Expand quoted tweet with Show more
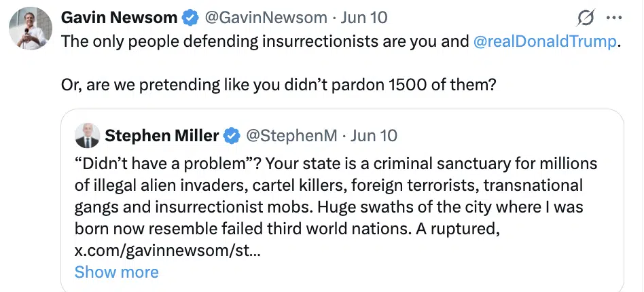This screenshot has height=292, width=644. tap(117, 272)
